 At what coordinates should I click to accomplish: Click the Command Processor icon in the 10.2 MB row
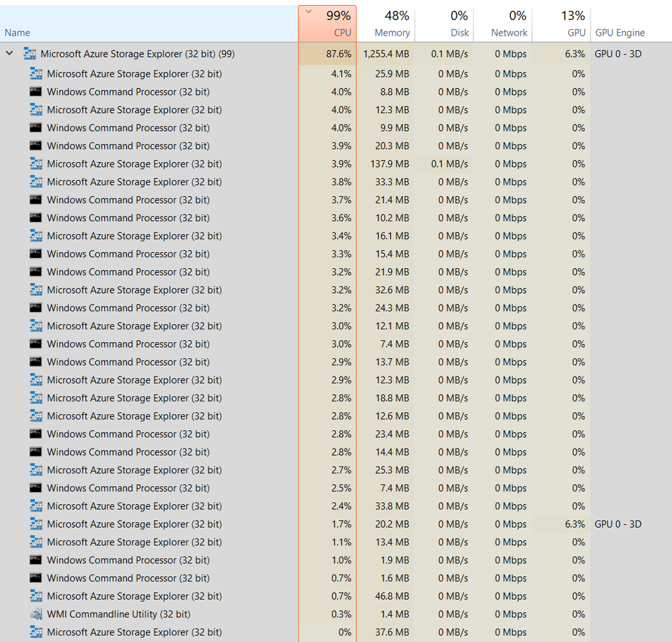[x=36, y=218]
